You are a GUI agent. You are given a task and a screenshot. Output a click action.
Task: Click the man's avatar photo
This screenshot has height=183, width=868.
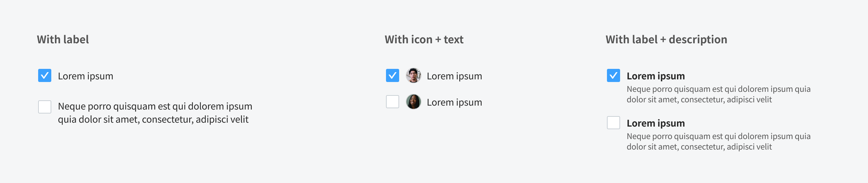point(413,76)
